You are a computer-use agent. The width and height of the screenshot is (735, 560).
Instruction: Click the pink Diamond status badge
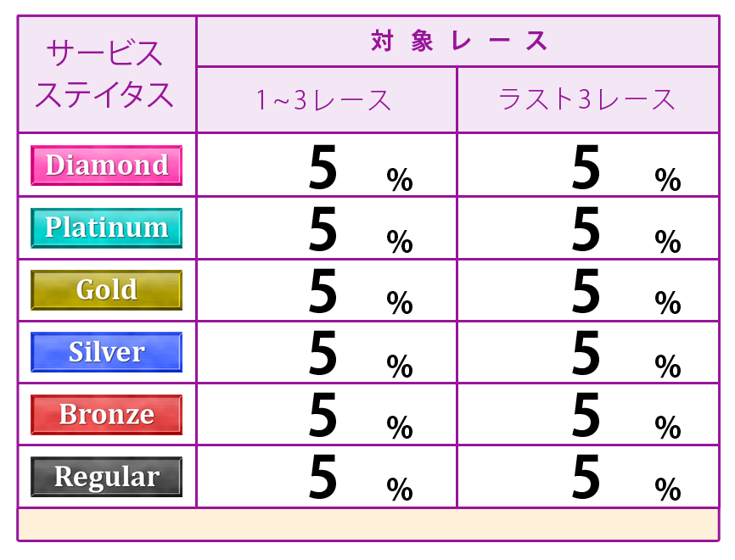click(106, 165)
